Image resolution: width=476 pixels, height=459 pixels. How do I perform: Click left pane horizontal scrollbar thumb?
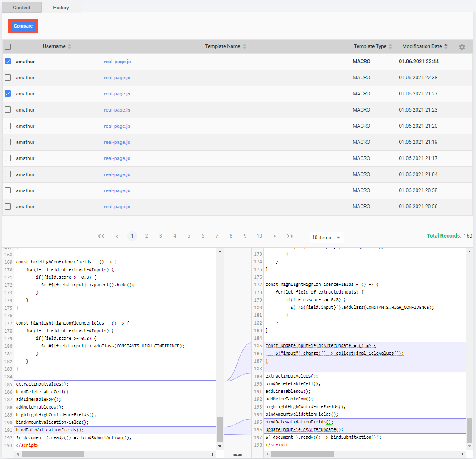pyautogui.click(x=53, y=454)
